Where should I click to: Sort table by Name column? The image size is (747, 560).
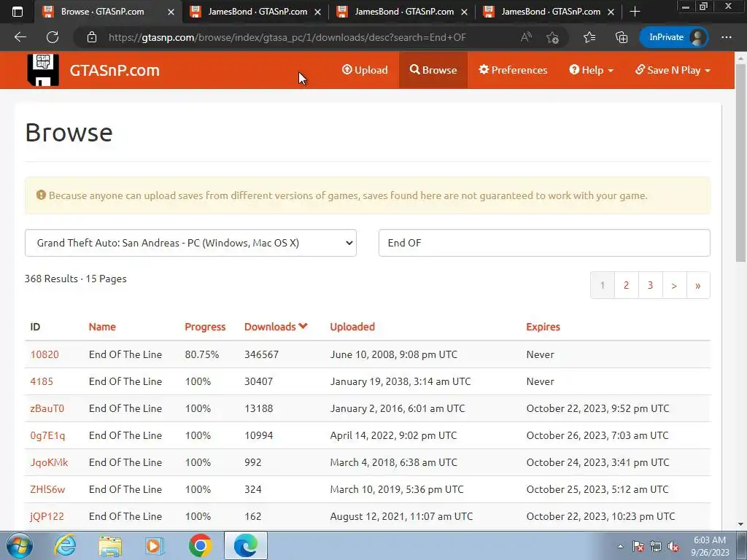tap(102, 327)
